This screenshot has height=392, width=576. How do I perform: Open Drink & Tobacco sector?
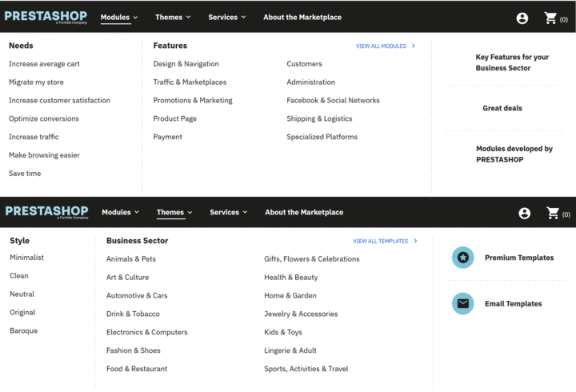[x=133, y=314]
